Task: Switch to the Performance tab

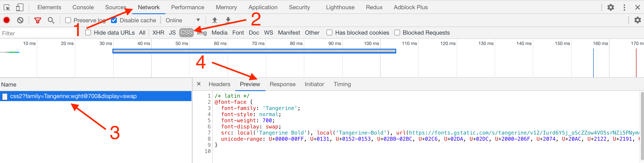Action: (187, 7)
